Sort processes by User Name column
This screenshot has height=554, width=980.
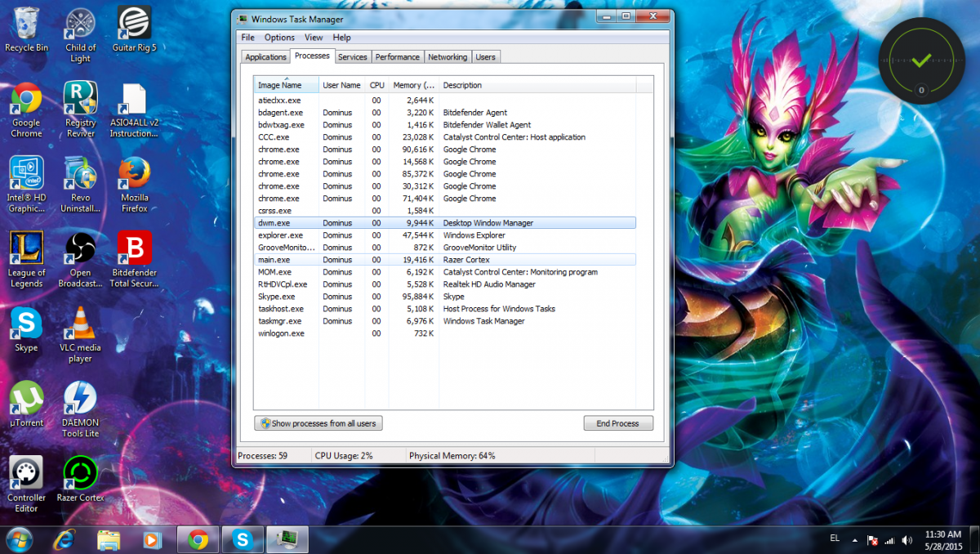(342, 85)
